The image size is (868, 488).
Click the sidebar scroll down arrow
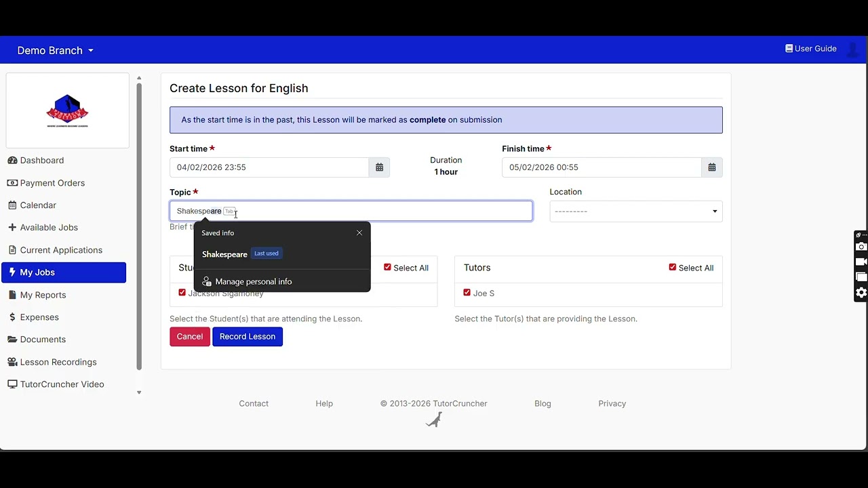click(139, 392)
